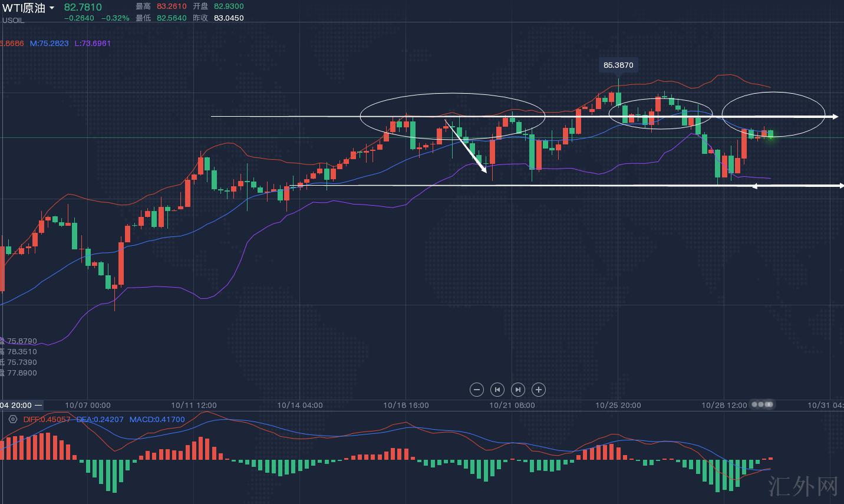Click the Bollinger lower band L:73.6961 label
Viewport: 844px width, 504px height.
click(93, 43)
